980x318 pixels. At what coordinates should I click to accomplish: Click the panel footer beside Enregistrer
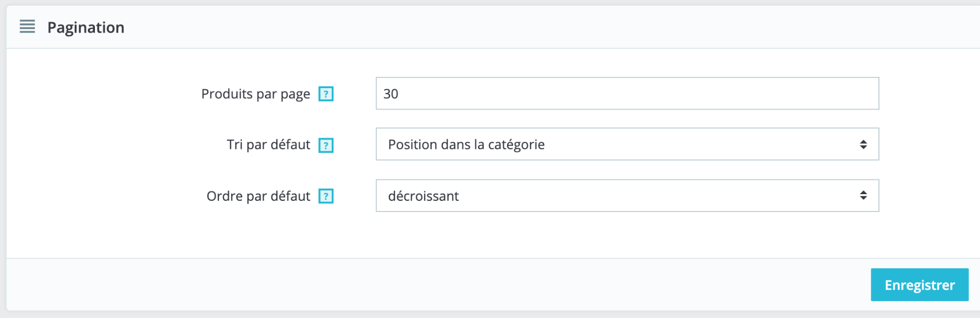[x=434, y=284]
